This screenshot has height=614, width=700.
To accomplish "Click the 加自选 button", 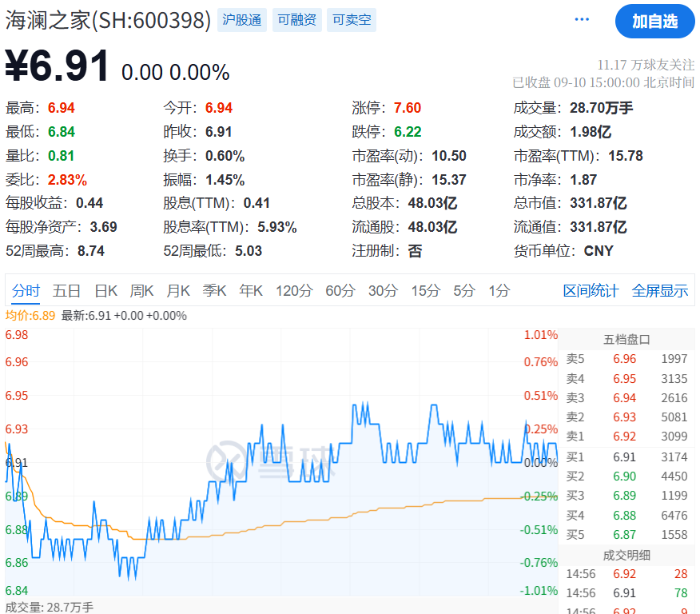I will coord(654,22).
